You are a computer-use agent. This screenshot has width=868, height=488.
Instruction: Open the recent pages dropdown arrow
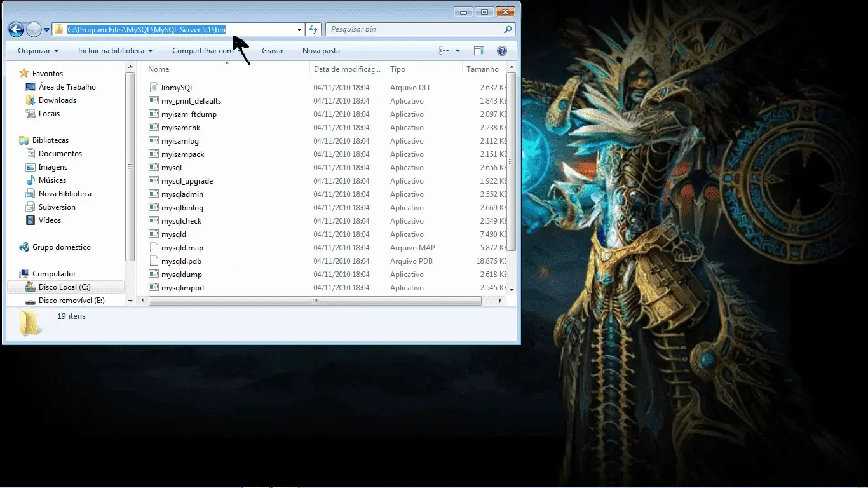click(x=46, y=30)
